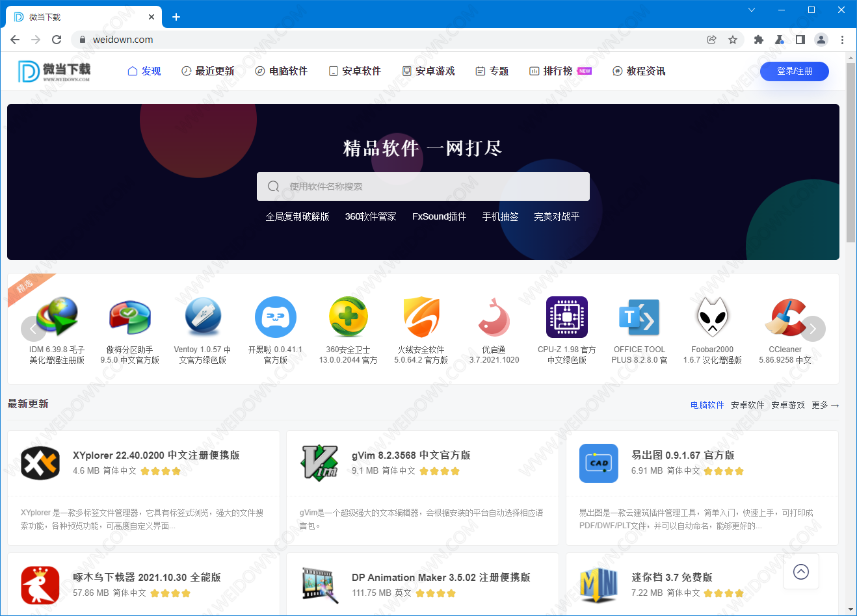Focus the software name search field

point(423,186)
